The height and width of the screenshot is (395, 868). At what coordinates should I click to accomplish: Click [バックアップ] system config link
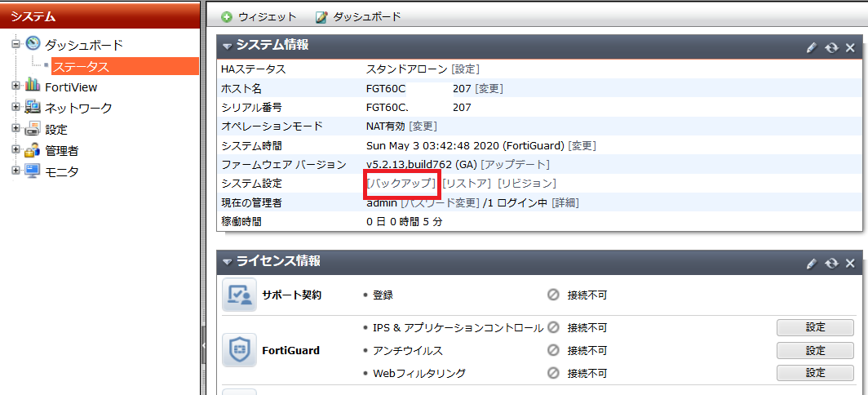pyautogui.click(x=401, y=184)
